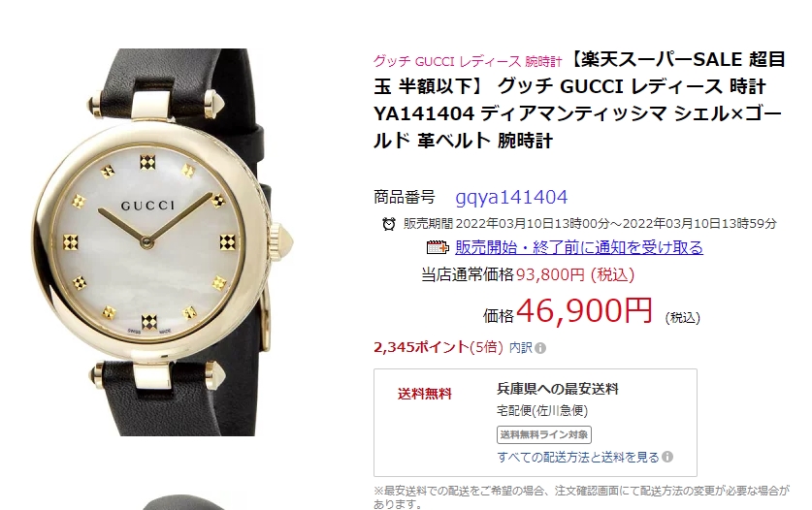Open the 内訳 points breakdown link
This screenshot has width=812, height=510.
click(520, 347)
